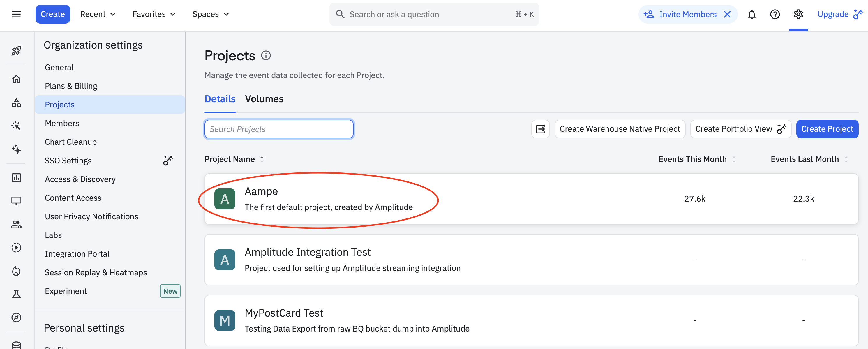Expand the Favorites dropdown

[154, 14]
